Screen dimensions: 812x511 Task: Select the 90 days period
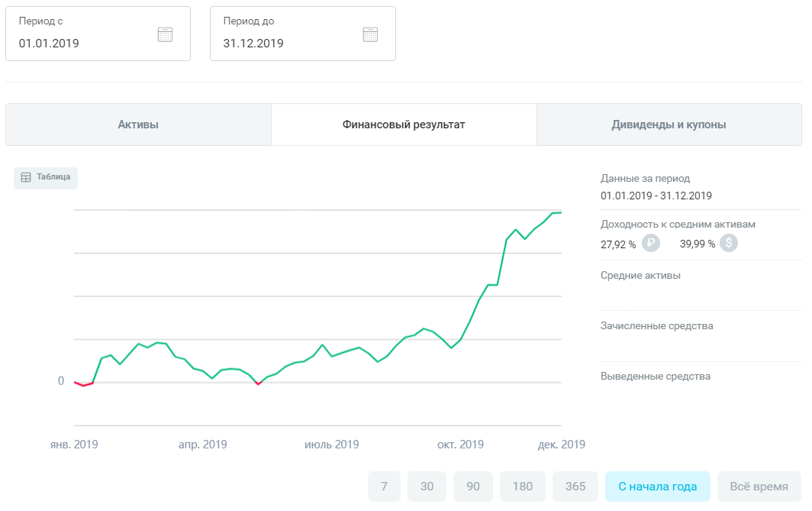pyautogui.click(x=473, y=487)
